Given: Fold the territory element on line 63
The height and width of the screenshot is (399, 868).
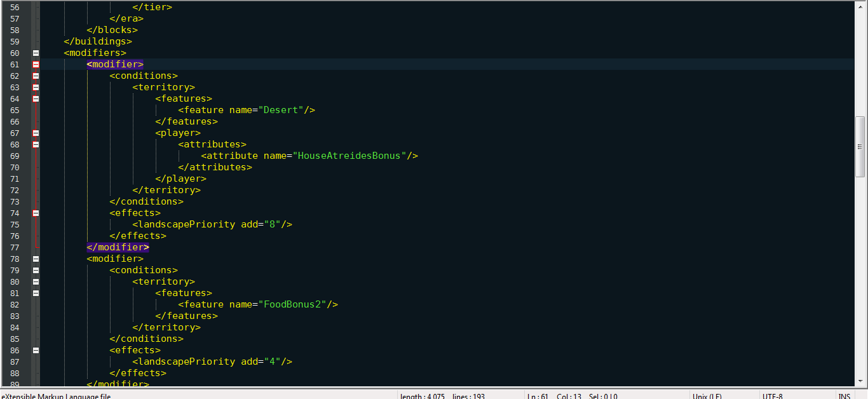Looking at the screenshot, I should pos(36,88).
